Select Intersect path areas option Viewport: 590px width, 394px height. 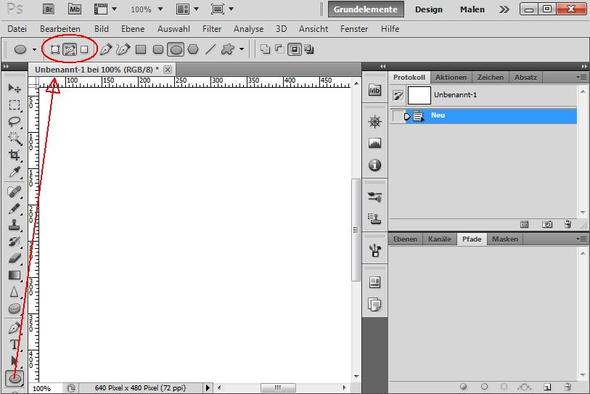tap(295, 49)
